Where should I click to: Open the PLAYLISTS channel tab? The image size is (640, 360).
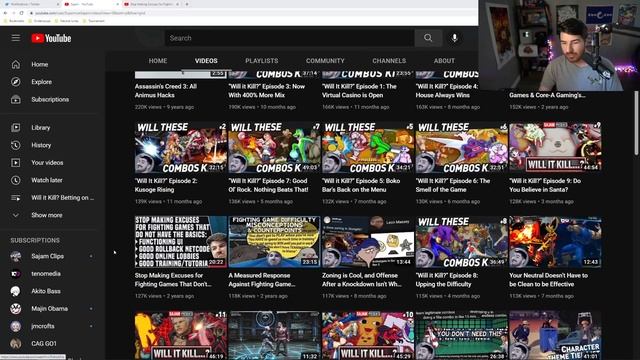(x=262, y=61)
